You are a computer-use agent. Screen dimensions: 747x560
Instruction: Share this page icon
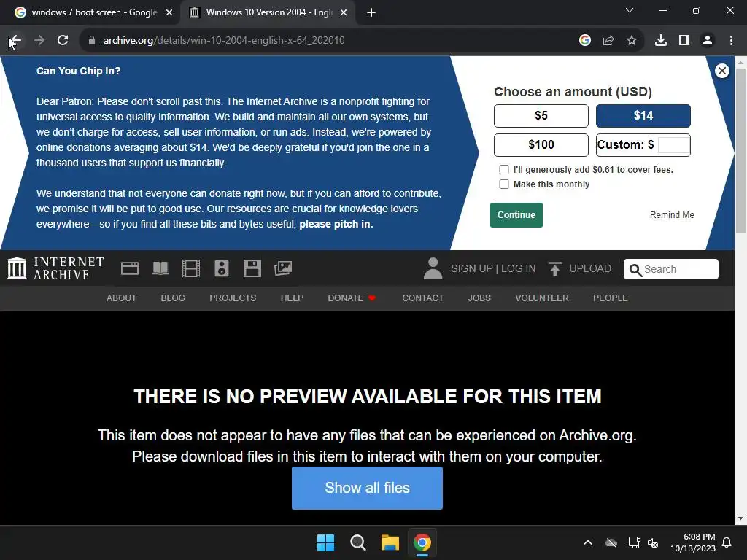[608, 41]
